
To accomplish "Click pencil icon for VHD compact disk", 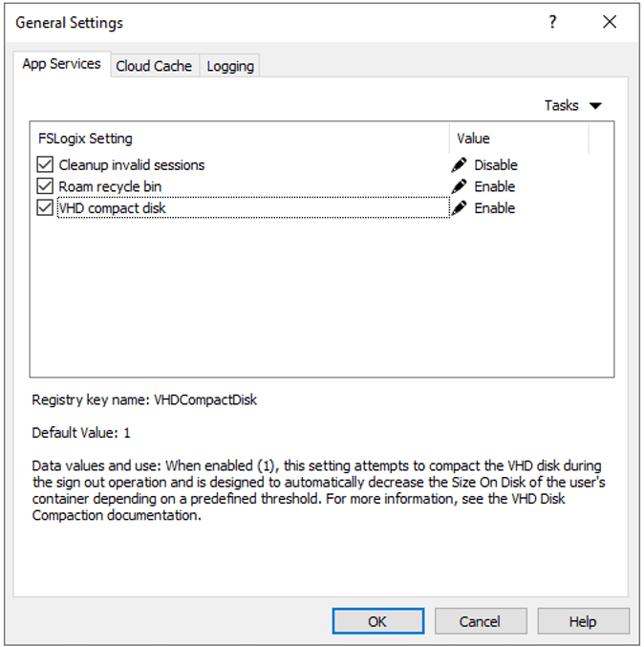I will (460, 208).
